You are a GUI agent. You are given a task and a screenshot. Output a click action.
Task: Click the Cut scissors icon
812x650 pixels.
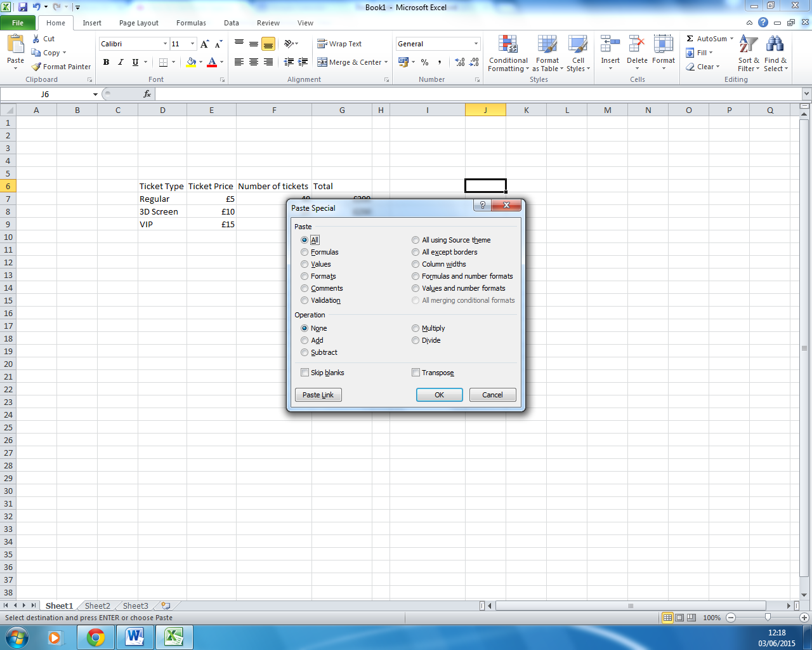point(36,39)
